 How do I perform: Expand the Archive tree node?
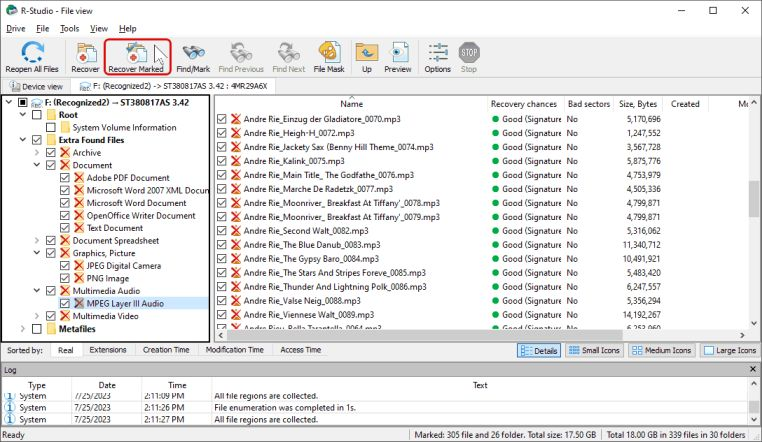[x=37, y=153]
